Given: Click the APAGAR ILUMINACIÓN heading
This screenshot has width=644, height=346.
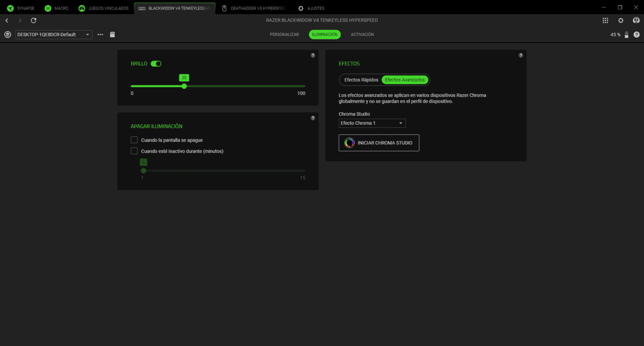Looking at the screenshot, I should point(156,126).
